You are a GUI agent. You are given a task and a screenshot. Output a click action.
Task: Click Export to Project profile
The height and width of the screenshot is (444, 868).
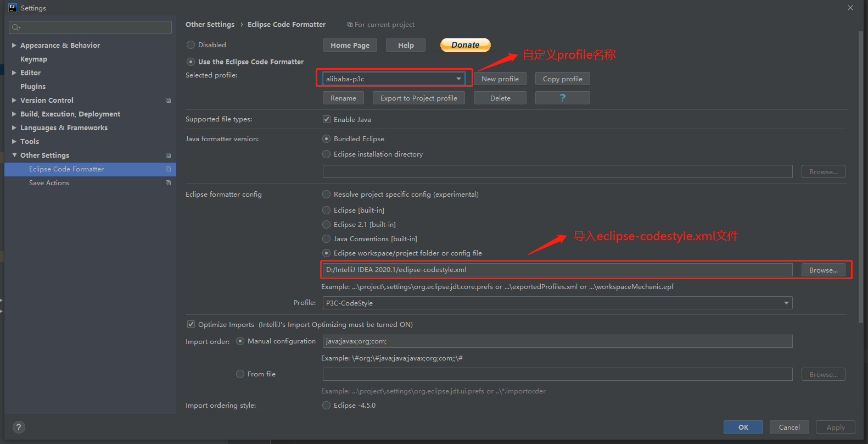419,98
